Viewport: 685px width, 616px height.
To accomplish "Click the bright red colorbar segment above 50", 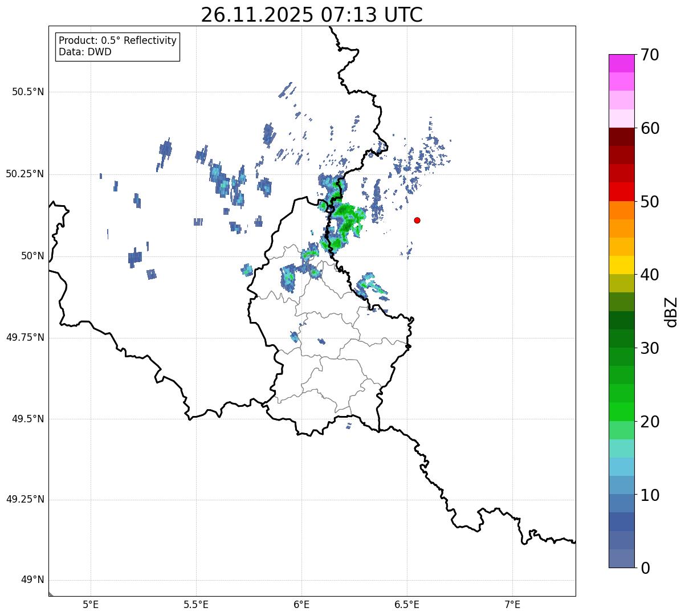I will point(621,192).
